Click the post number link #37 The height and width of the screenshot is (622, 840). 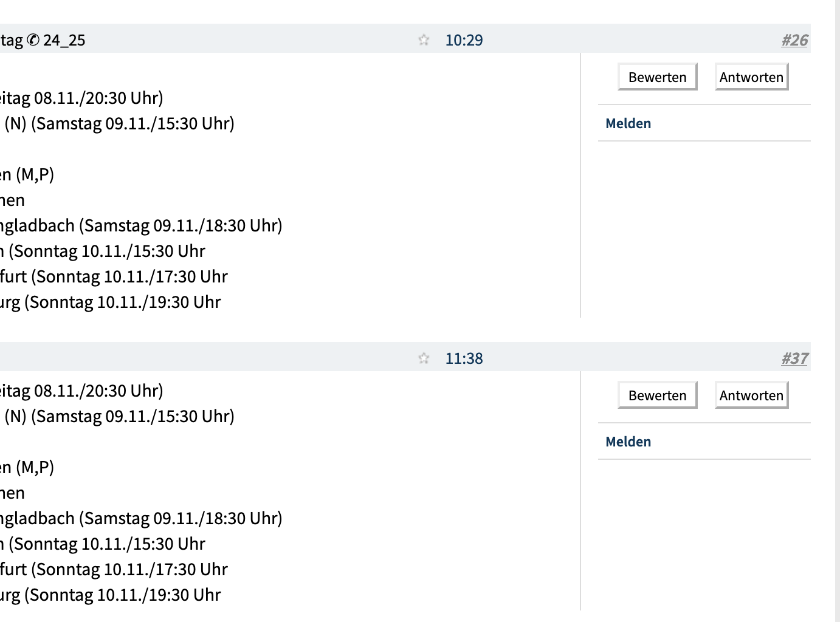[794, 358]
